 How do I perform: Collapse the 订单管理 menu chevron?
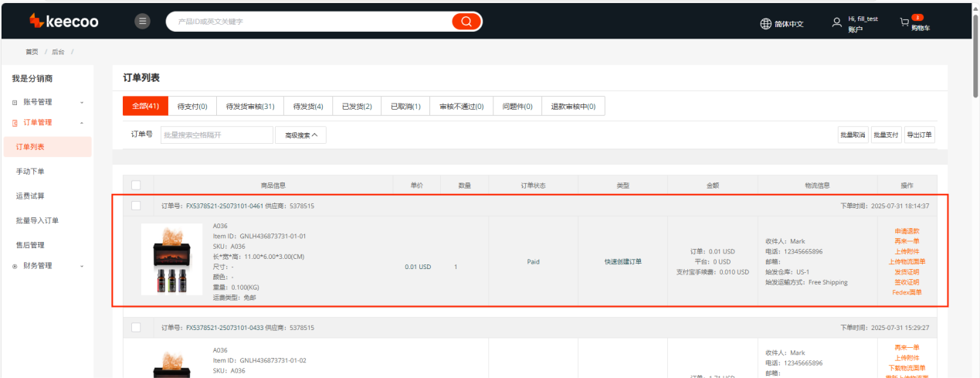(x=82, y=122)
